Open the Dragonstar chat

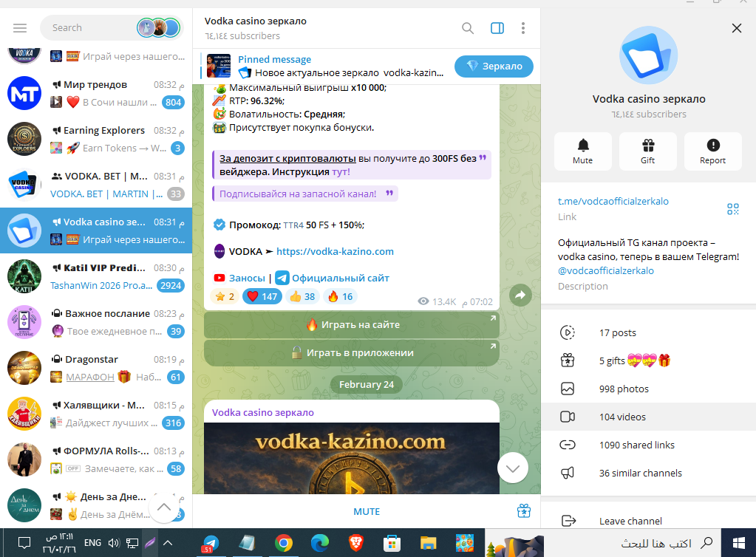pyautogui.click(x=96, y=368)
